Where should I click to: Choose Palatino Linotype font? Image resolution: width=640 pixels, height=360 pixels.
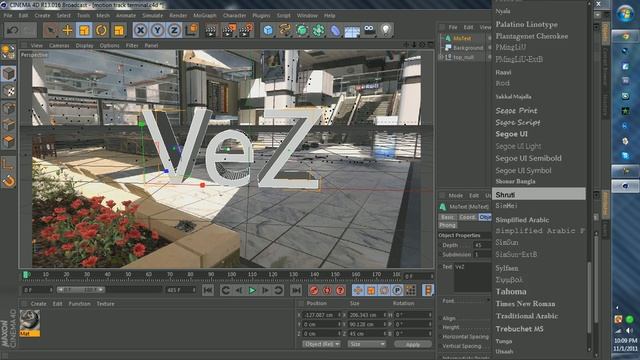[x=527, y=24]
